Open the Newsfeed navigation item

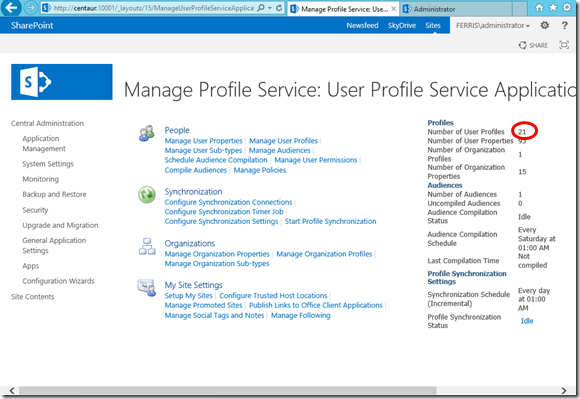pyautogui.click(x=362, y=26)
